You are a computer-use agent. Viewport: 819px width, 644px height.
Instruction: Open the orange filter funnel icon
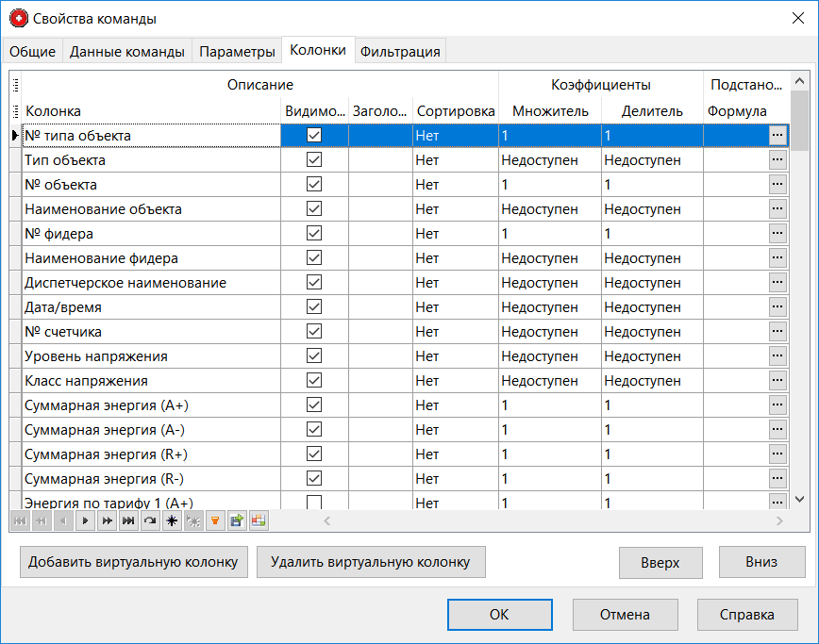(x=214, y=520)
